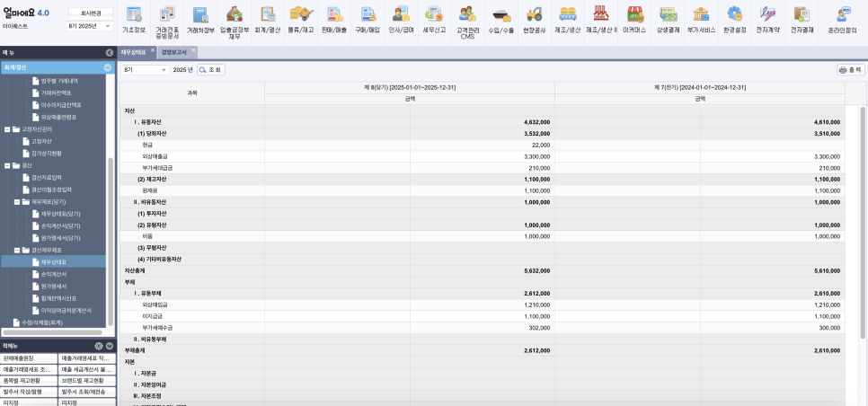Click the menu tree horizontal scrollbar
Screen dimensions: 868x406
(x=52, y=332)
